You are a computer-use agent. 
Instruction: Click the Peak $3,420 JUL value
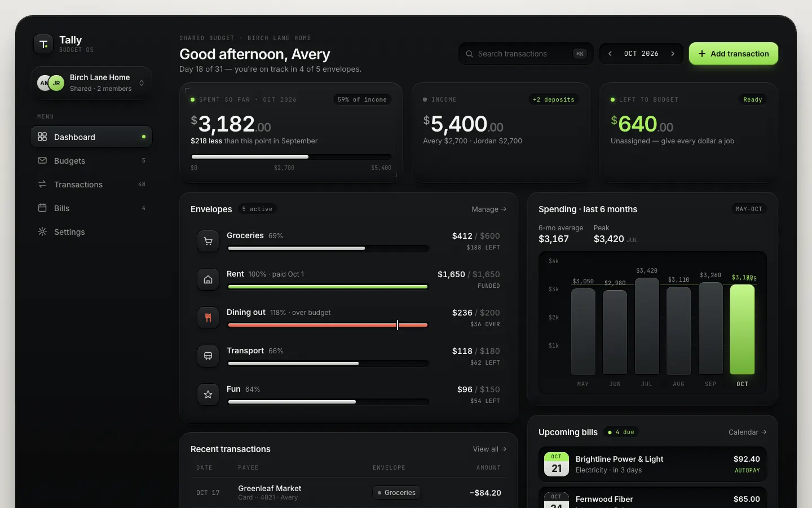point(616,239)
